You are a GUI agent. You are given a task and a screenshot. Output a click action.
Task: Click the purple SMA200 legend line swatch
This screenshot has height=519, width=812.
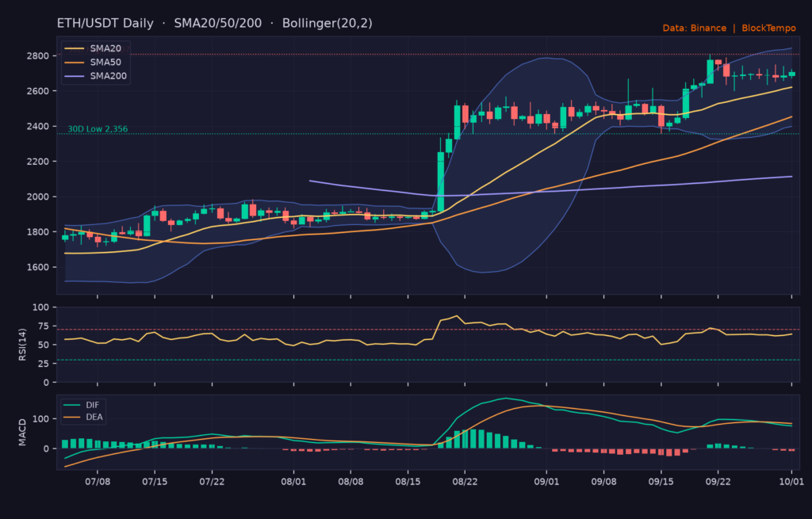tap(74, 77)
